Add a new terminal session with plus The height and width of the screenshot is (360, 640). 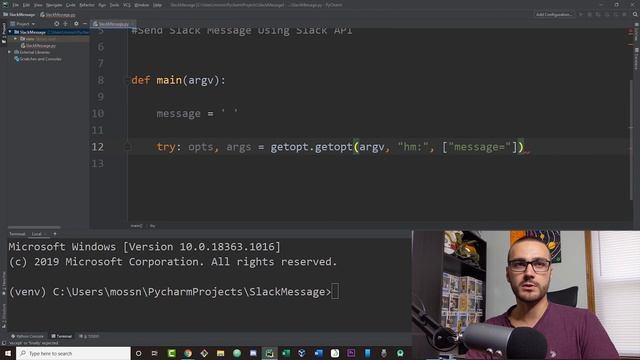click(x=55, y=234)
